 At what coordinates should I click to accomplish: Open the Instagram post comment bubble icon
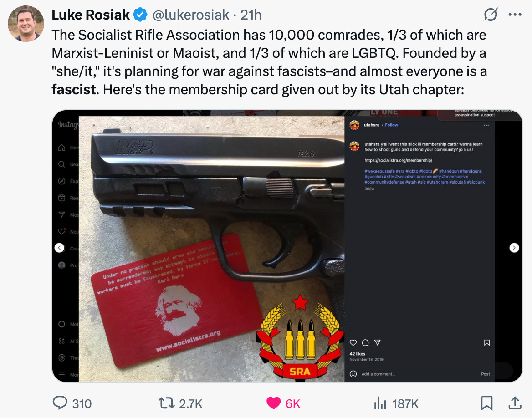(x=365, y=343)
